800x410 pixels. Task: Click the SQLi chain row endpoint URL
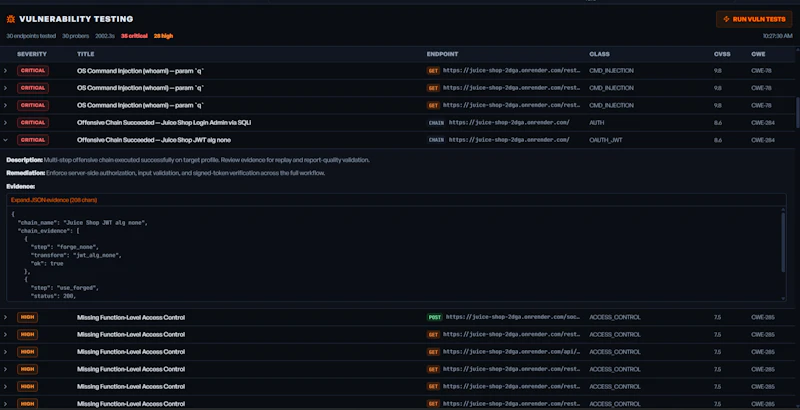(x=509, y=122)
